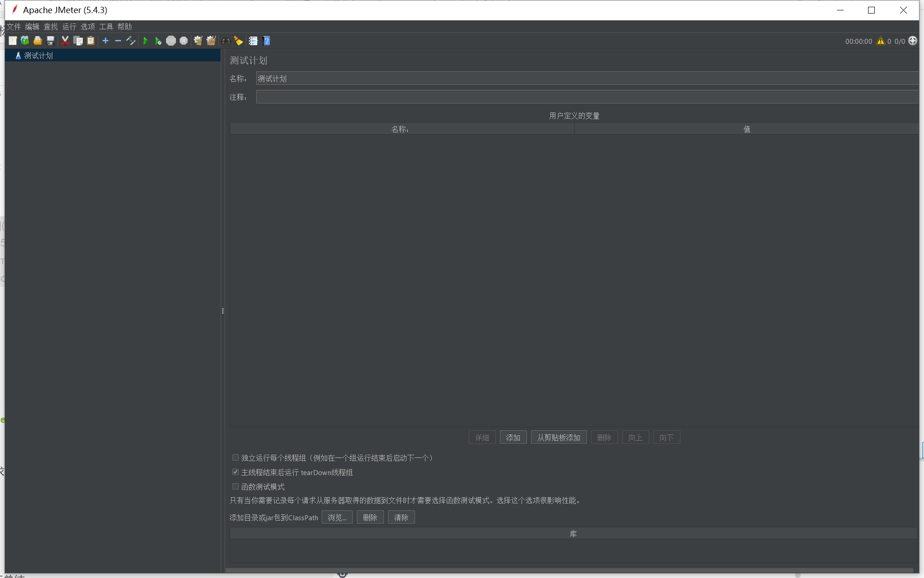The image size is (924, 578).
Task: Open the 工具 menu
Action: pyautogui.click(x=106, y=27)
